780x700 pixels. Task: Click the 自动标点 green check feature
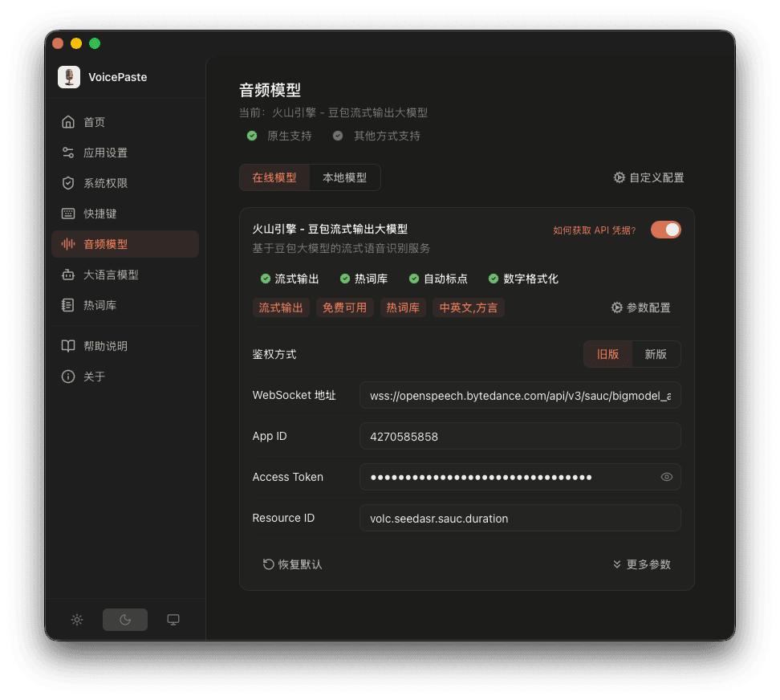438,279
